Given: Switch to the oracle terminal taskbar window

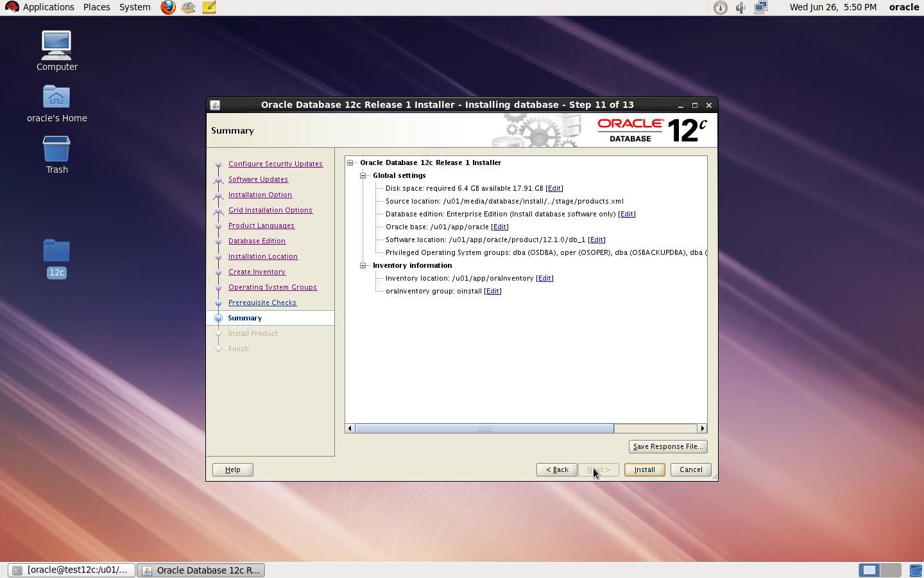Looking at the screenshot, I should pyautogui.click(x=72, y=570).
